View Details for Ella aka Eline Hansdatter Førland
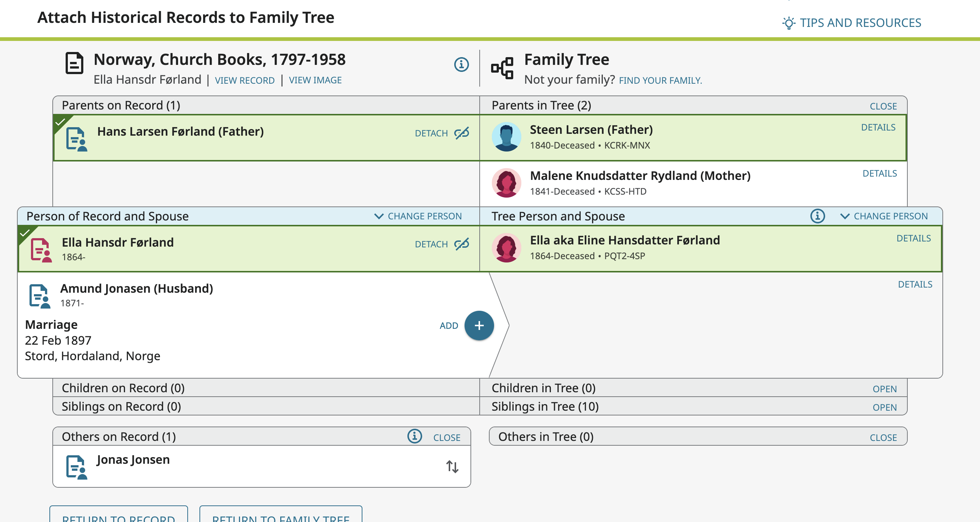Viewport: 980px width, 522px height. tap(913, 239)
